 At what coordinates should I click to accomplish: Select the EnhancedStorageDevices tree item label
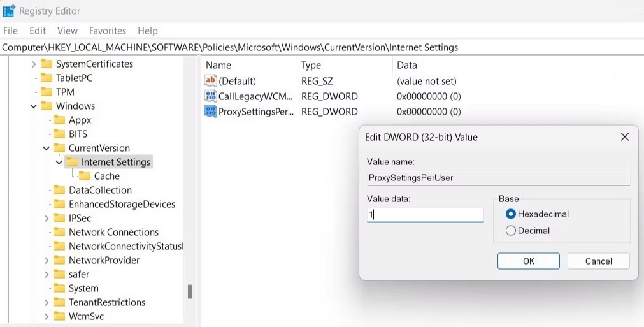point(122,204)
